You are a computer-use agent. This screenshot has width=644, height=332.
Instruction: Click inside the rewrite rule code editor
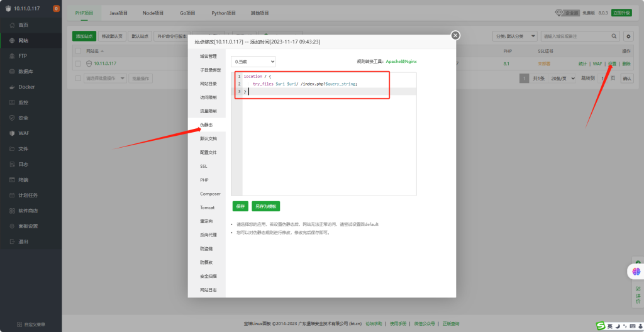[324, 135]
